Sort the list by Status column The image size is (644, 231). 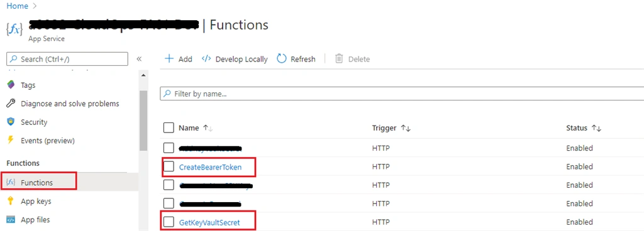584,128
